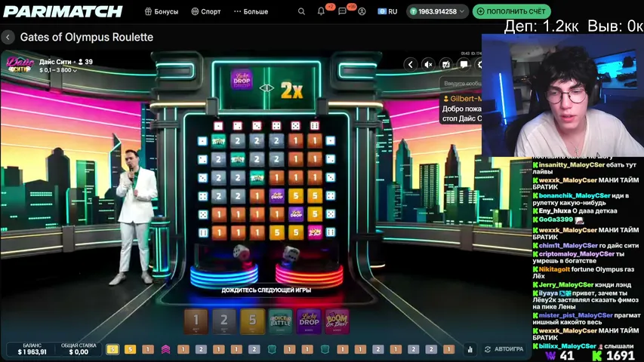The width and height of the screenshot is (644, 362).
Task: Click username bonanchik_MaloyCSer in stream chat
Action: coord(575,196)
